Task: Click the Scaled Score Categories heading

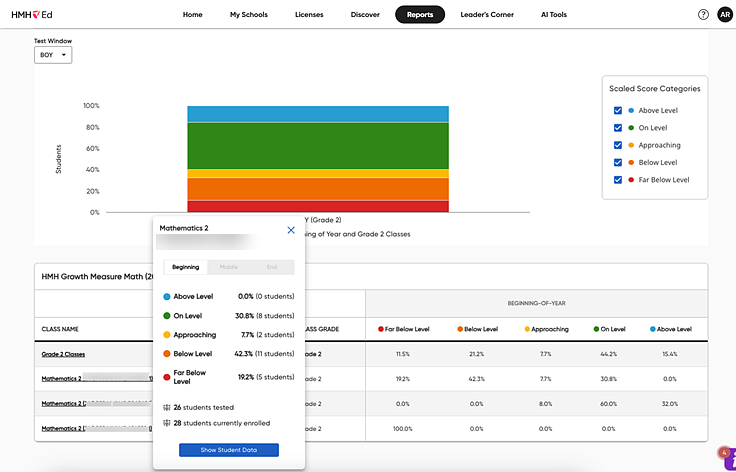Action: point(655,89)
